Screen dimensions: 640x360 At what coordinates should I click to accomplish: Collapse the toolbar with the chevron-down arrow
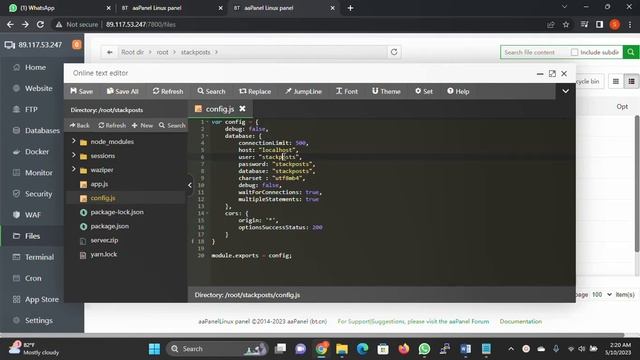[x=565, y=91]
